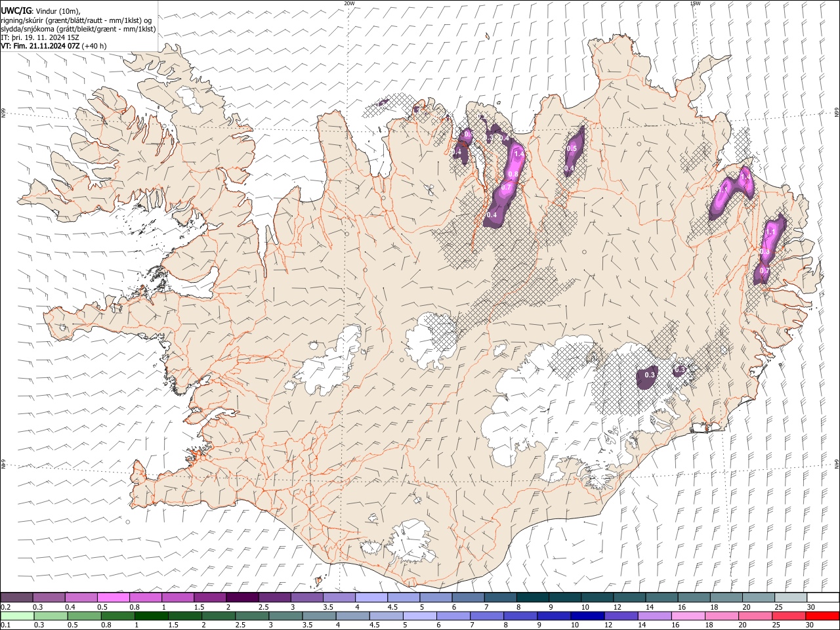Click the '0.5' value on the northern purple band
This screenshot has height=630, width=840.
point(572,149)
